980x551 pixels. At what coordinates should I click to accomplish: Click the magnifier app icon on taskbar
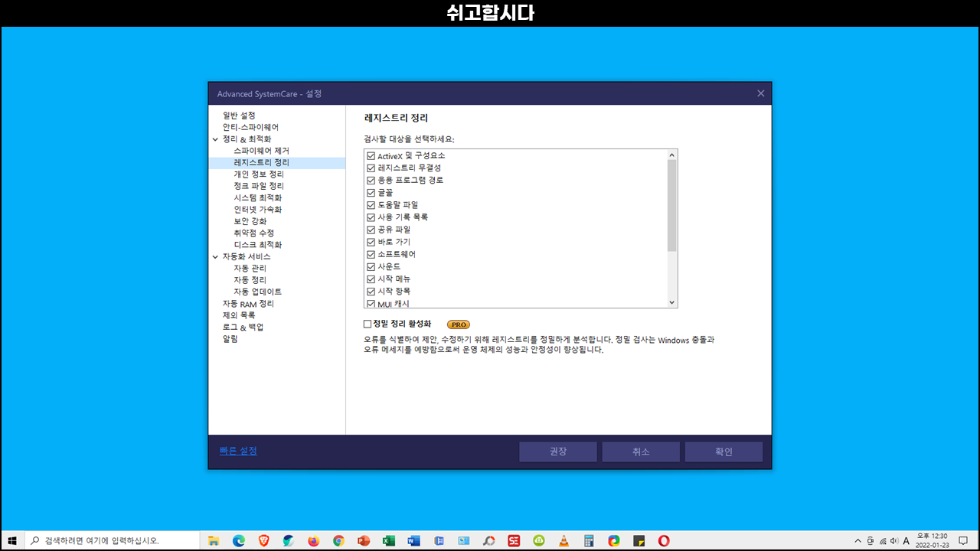(488, 540)
